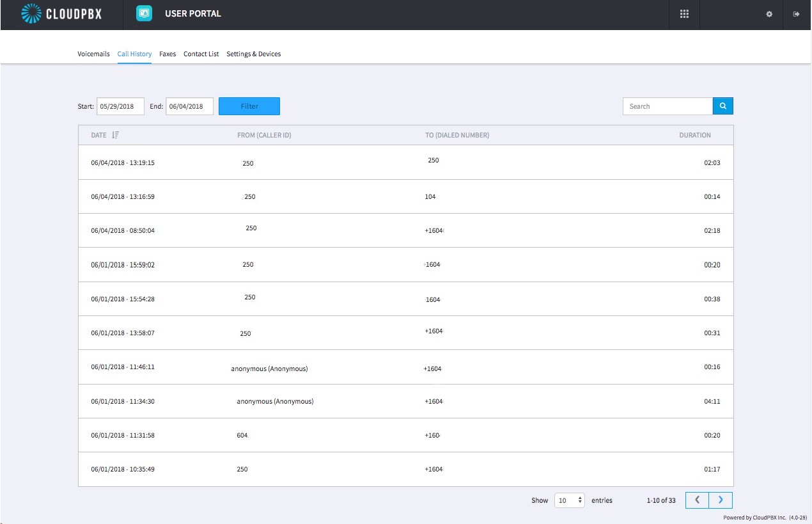Click the 00:31 duration value
Screen dimensions: 812x524
pyautogui.click(x=712, y=333)
